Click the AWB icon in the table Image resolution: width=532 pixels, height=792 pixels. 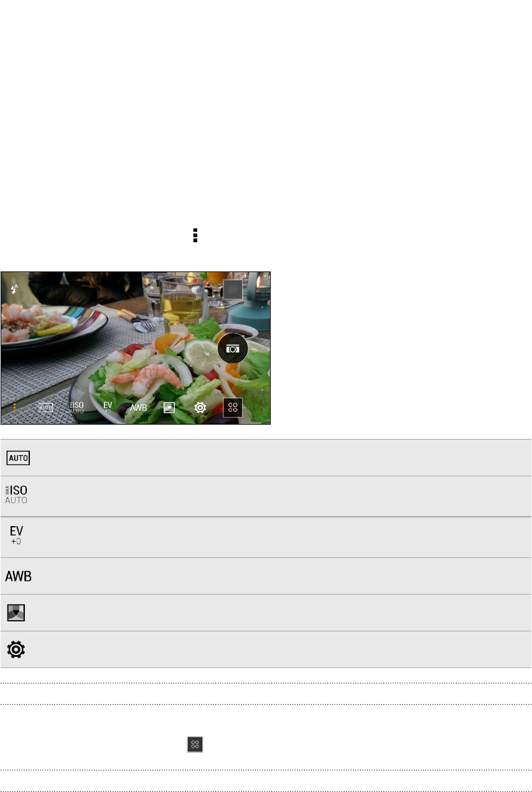tap(19, 577)
